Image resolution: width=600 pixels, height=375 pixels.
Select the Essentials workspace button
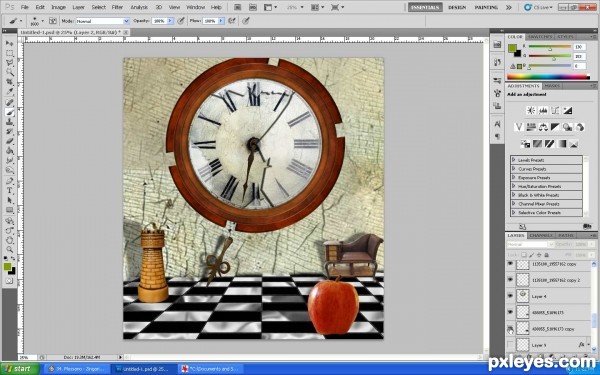[425, 7]
